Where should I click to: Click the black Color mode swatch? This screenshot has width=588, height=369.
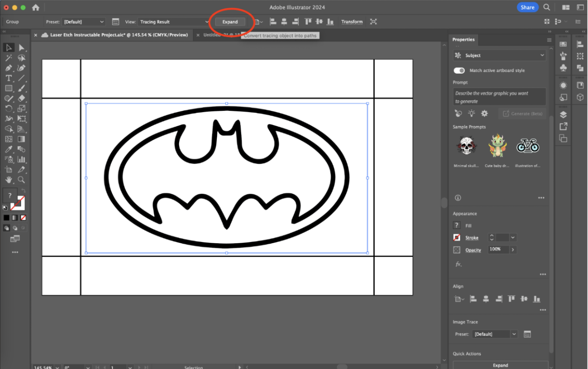pyautogui.click(x=7, y=218)
